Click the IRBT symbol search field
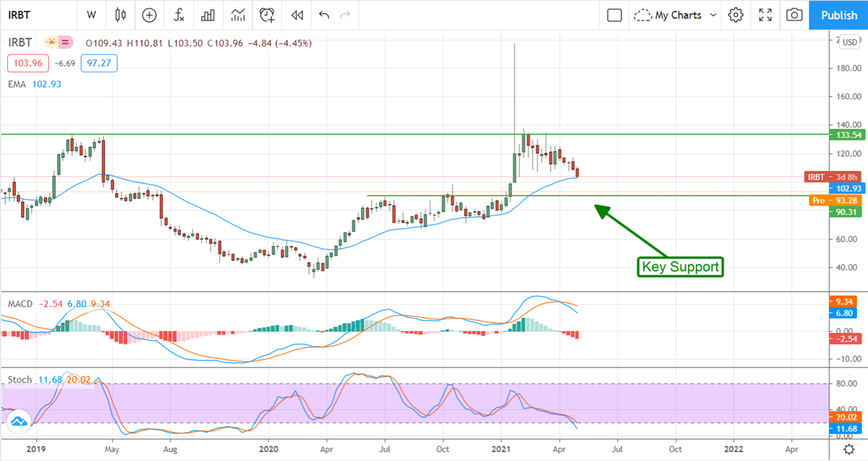868x461 pixels. (36, 14)
